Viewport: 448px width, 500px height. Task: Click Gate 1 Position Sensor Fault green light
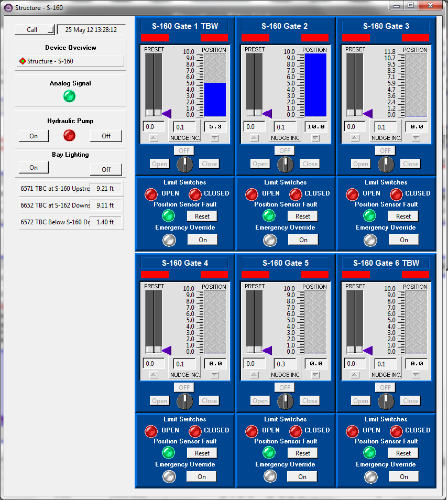(168, 216)
